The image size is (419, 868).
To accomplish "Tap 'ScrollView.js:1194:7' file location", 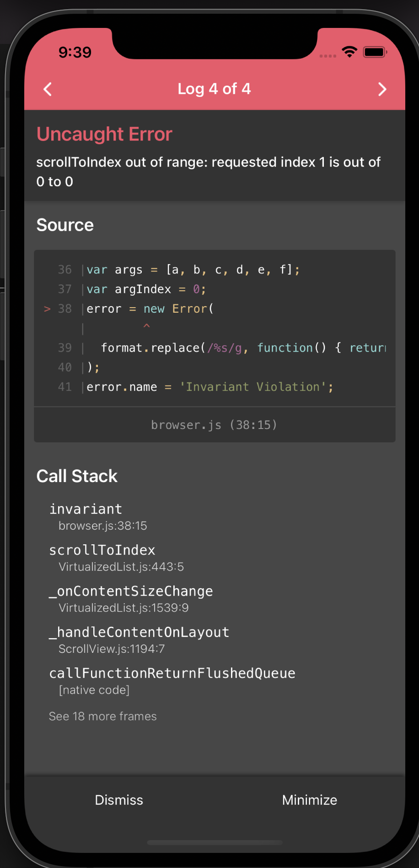I will point(112,649).
